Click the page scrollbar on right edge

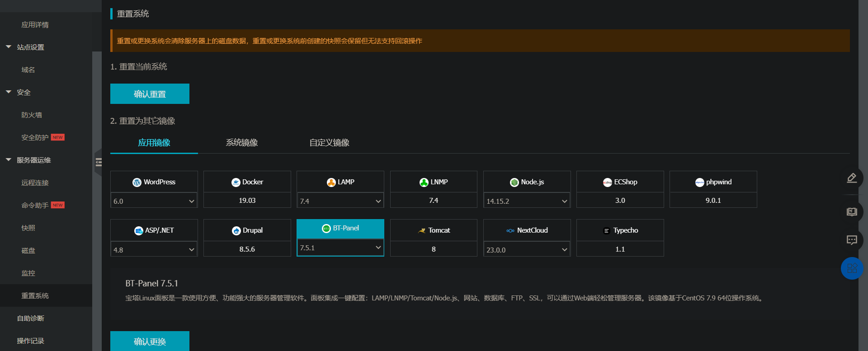(863, 175)
